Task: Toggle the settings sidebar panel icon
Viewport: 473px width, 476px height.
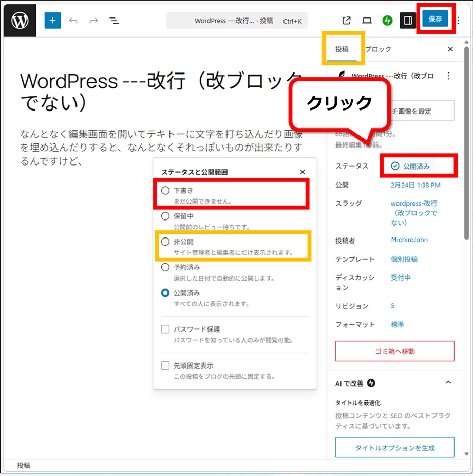Action: point(408,21)
